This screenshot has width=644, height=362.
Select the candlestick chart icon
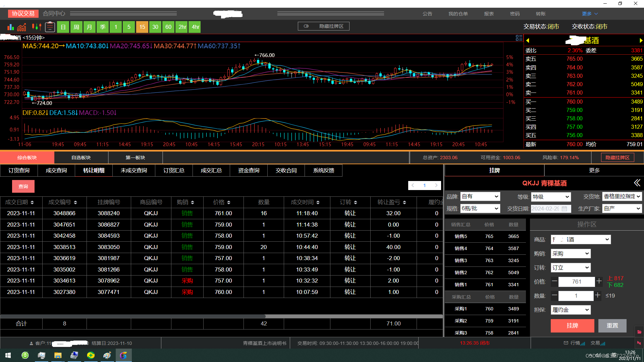point(36,27)
